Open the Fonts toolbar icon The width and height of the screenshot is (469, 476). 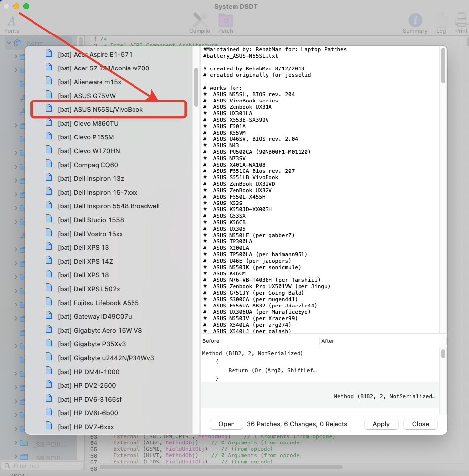(x=11, y=24)
